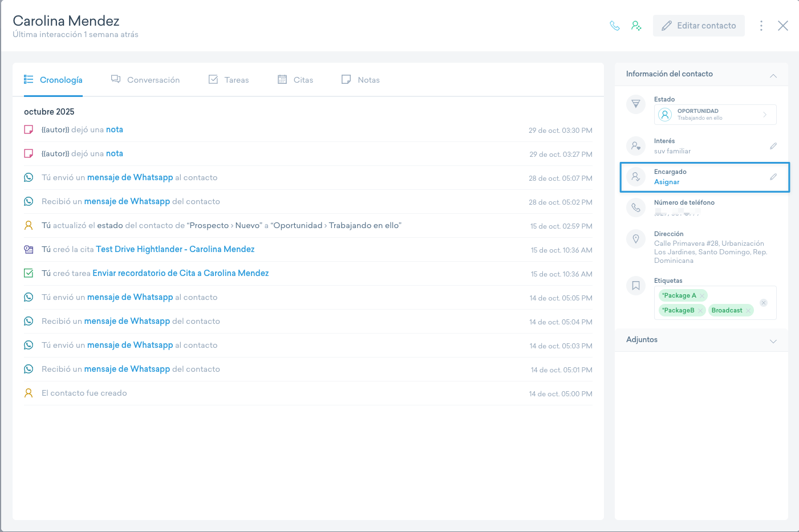This screenshot has height=532, width=799.
Task: Remove the Broadcast tag
Action: 748,310
